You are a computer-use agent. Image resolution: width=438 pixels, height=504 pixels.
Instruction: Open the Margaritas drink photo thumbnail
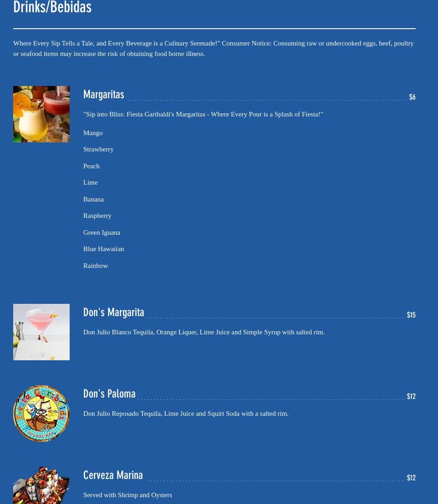click(41, 114)
